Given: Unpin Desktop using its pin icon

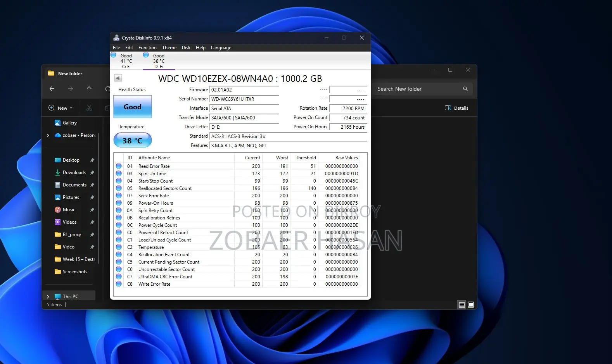Looking at the screenshot, I should (92, 160).
